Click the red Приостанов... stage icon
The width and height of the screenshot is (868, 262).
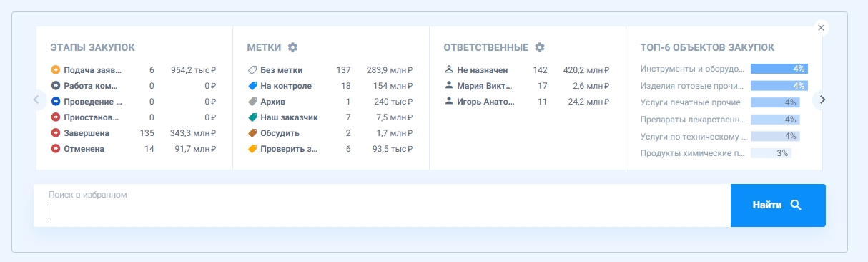pos(56,117)
